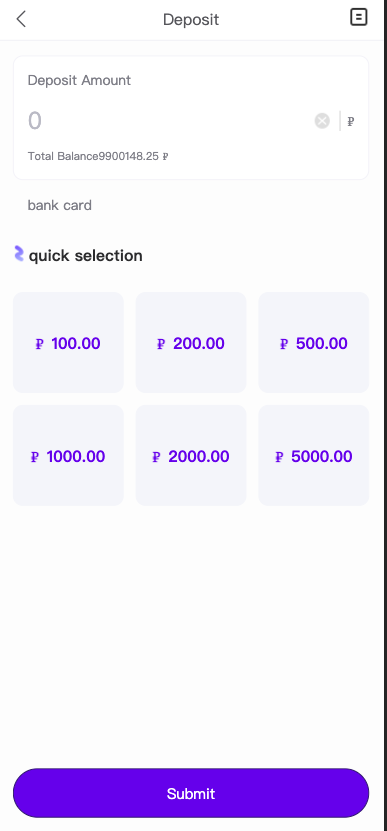Click the ruble sign after Total Balance
The width and height of the screenshot is (387, 831).
[165, 156]
